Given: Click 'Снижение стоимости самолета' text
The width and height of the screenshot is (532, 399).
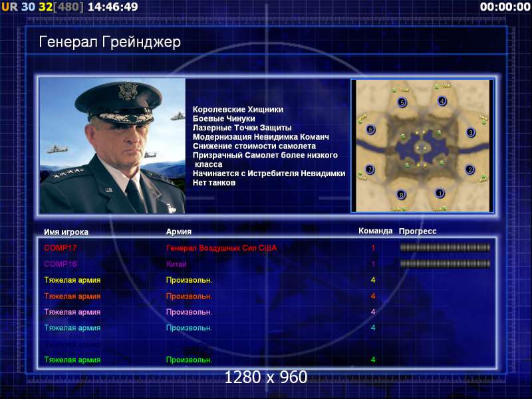Looking at the screenshot, I should click(254, 146).
